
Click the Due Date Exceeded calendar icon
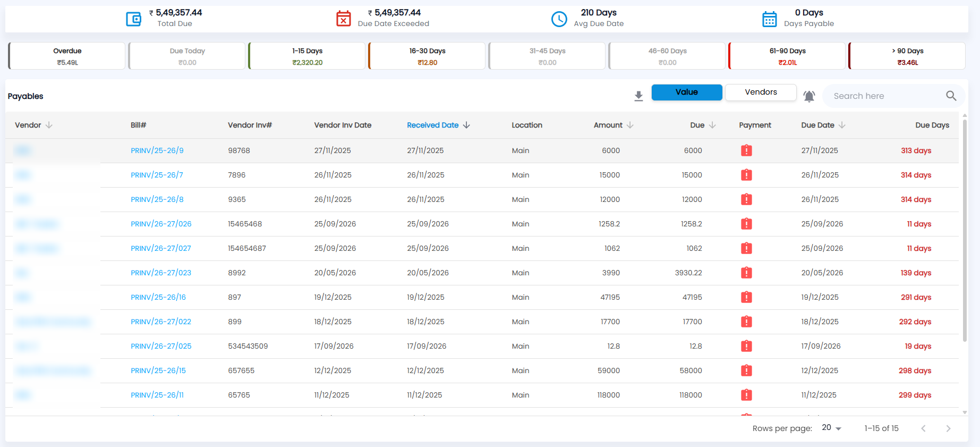pyautogui.click(x=344, y=19)
